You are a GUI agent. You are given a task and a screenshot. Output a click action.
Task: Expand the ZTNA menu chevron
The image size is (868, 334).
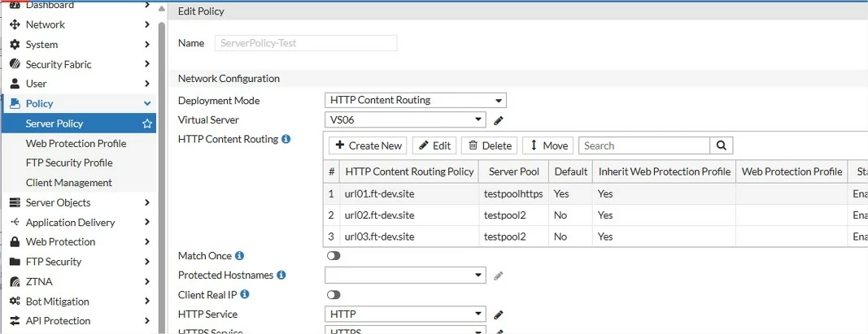[146, 282]
